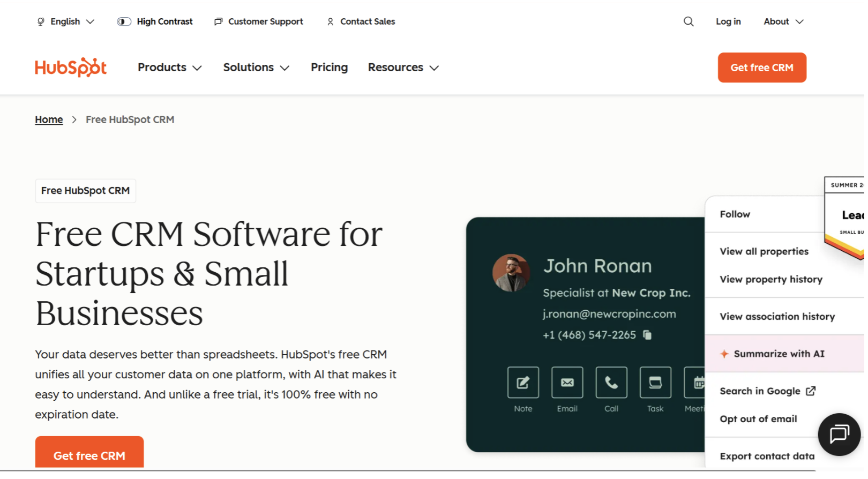
Task: Click the Task icon on contact card
Action: [655, 383]
